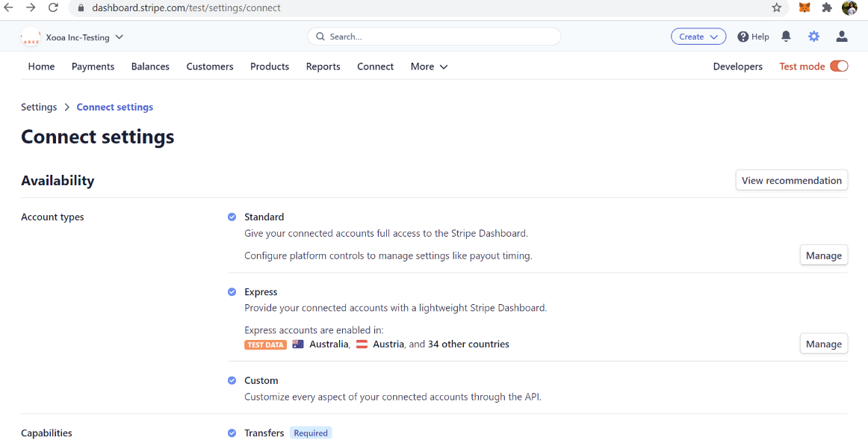868x443 pixels.
Task: Click Manage for Express accounts
Action: pos(824,344)
